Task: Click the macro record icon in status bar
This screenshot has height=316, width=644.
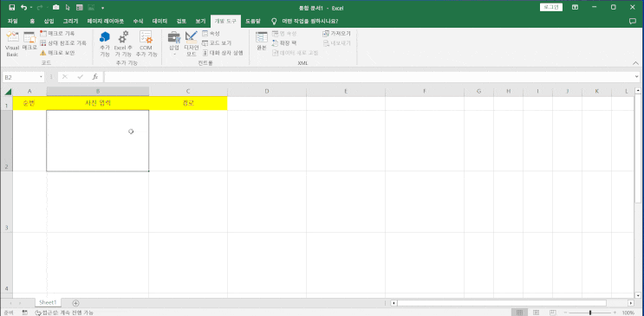Action: 24,313
